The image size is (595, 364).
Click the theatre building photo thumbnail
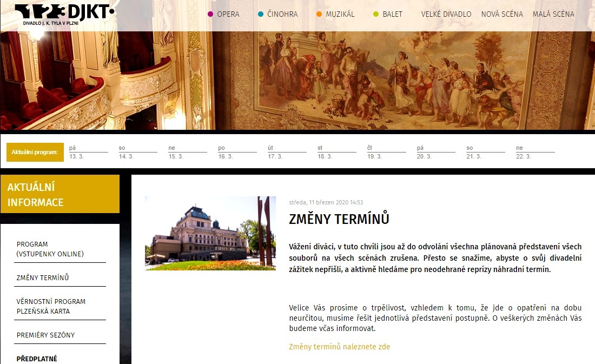coord(210,233)
